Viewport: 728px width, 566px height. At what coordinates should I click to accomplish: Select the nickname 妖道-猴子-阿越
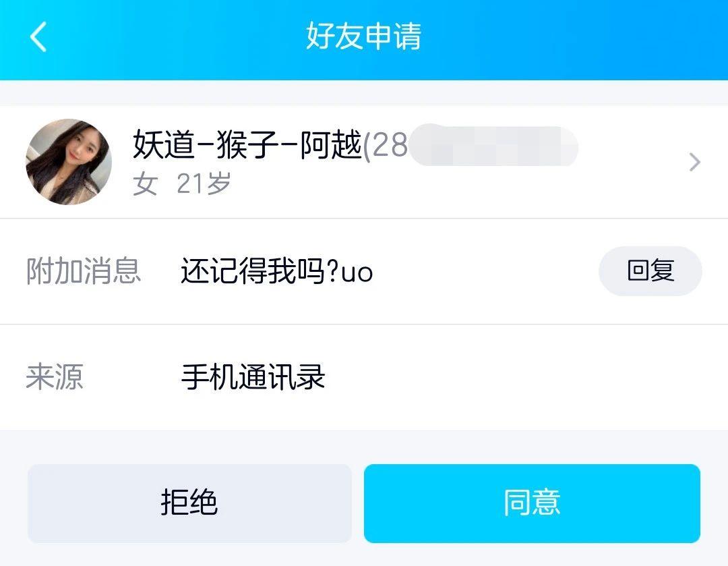[247, 145]
